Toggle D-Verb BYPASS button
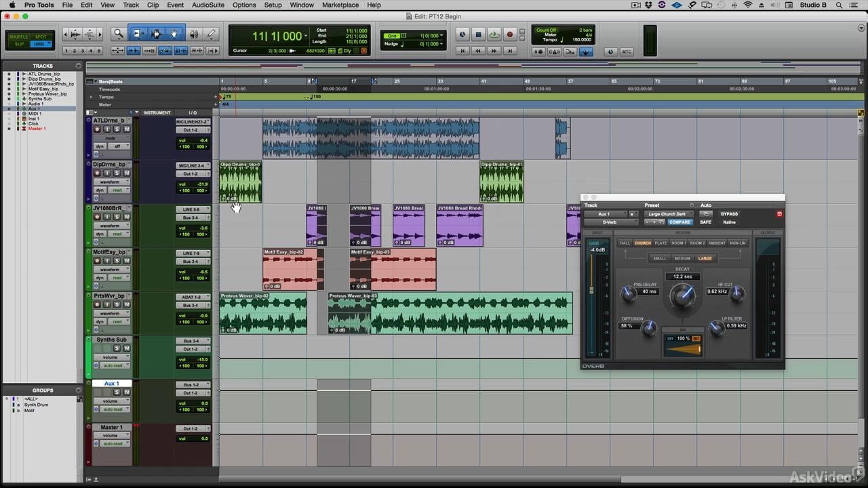 (729, 214)
